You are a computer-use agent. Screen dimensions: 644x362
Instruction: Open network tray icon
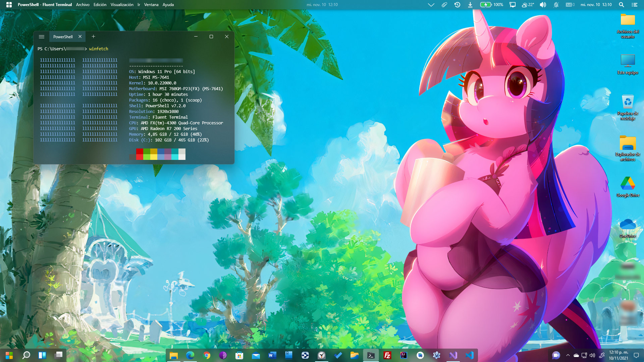point(584,355)
